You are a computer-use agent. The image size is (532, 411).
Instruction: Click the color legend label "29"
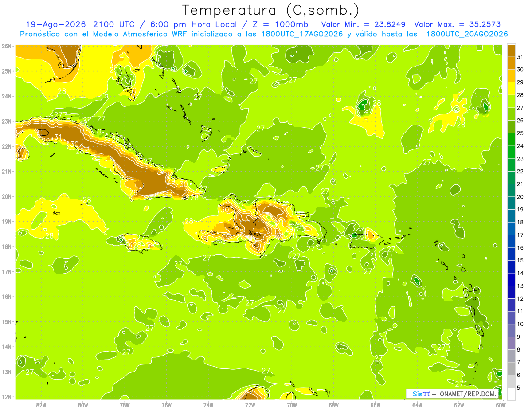click(520, 82)
